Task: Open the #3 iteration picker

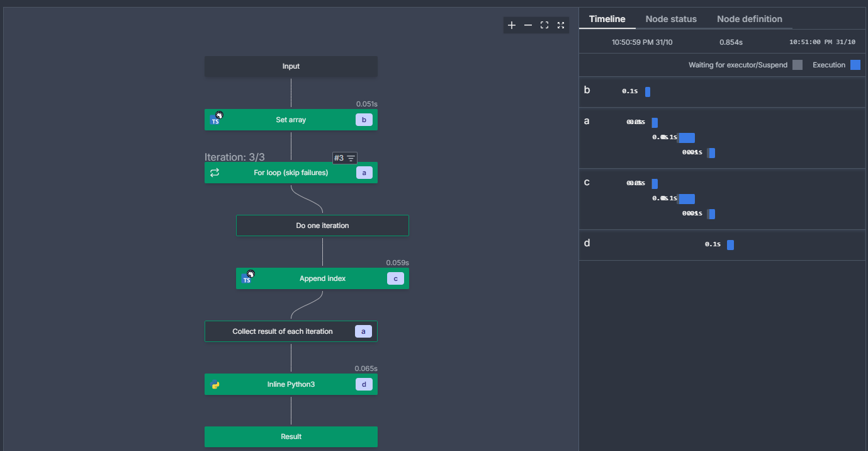Action: pos(345,158)
